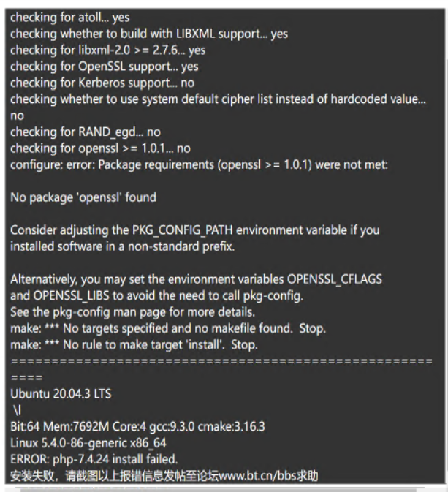448x492 pixels.
Task: Click the system default cipher list line
Action: (x=218, y=99)
